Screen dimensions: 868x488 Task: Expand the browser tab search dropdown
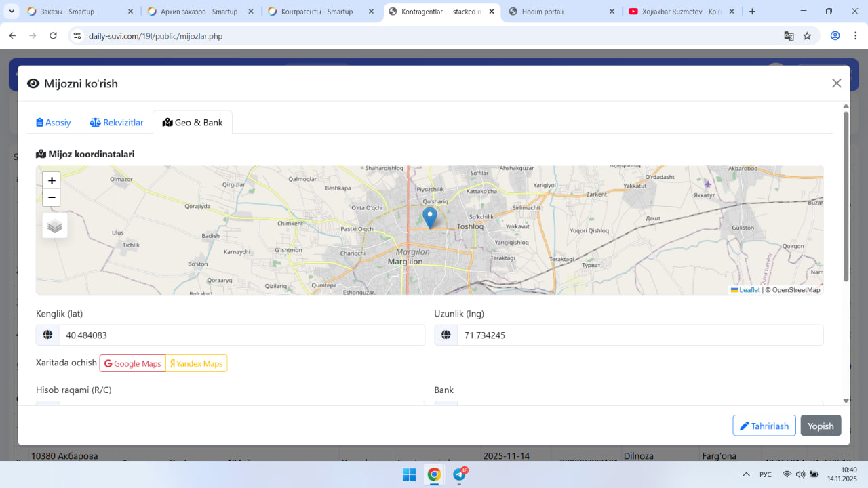(x=12, y=12)
